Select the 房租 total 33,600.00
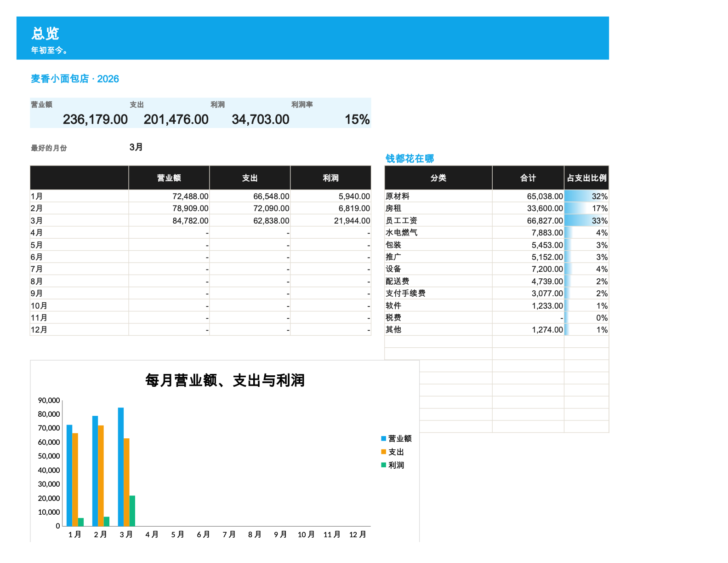728x563 pixels. click(528, 208)
